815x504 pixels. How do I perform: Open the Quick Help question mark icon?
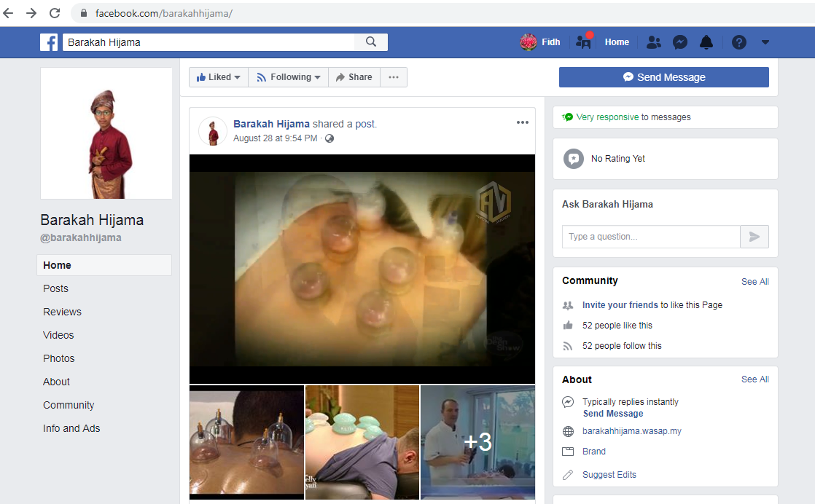(x=738, y=42)
